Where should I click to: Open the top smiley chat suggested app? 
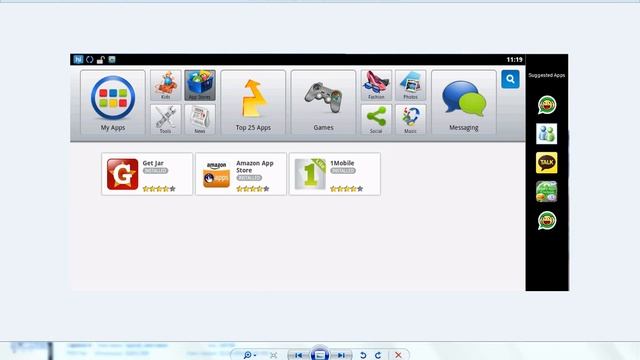[x=547, y=105]
